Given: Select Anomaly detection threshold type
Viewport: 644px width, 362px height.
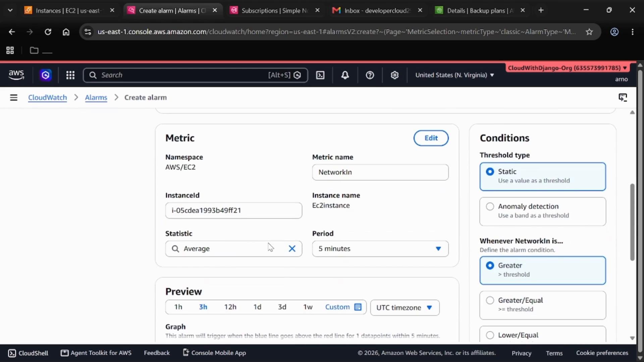Looking at the screenshot, I should [543, 212].
